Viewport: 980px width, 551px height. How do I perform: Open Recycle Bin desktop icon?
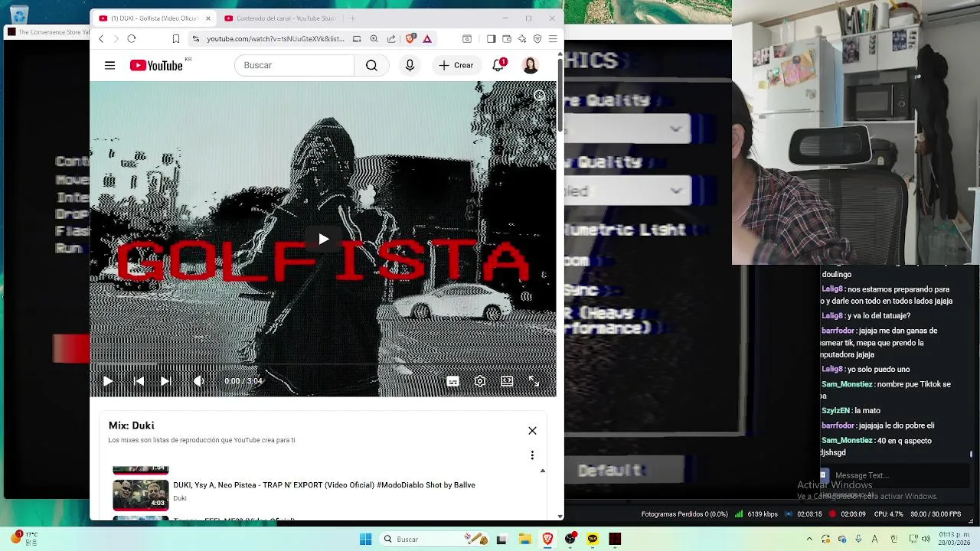tap(19, 15)
